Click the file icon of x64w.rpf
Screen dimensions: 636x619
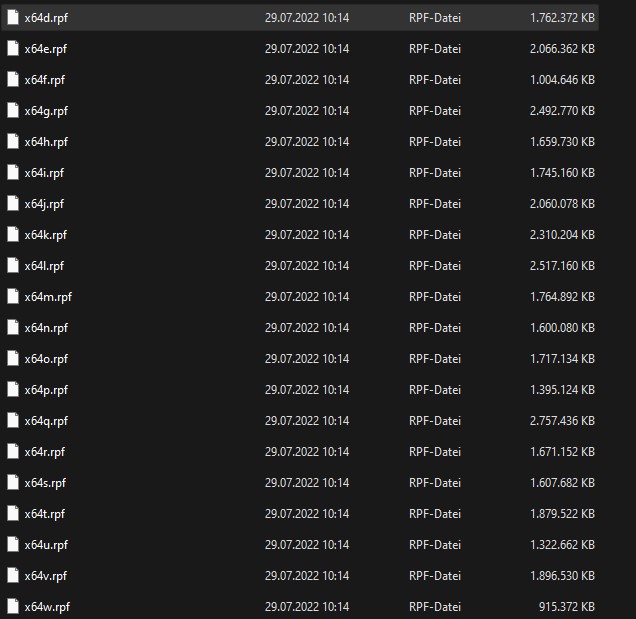pos(13,606)
